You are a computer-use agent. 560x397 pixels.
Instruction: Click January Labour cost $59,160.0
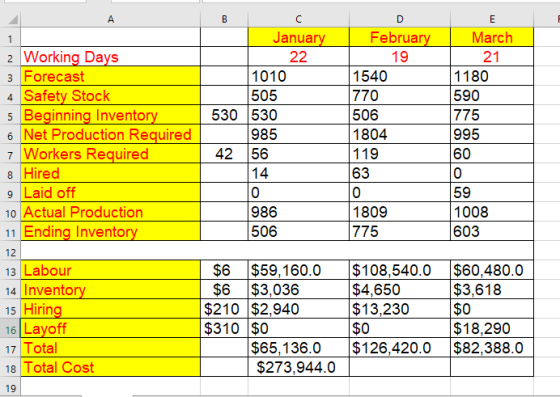(x=299, y=270)
